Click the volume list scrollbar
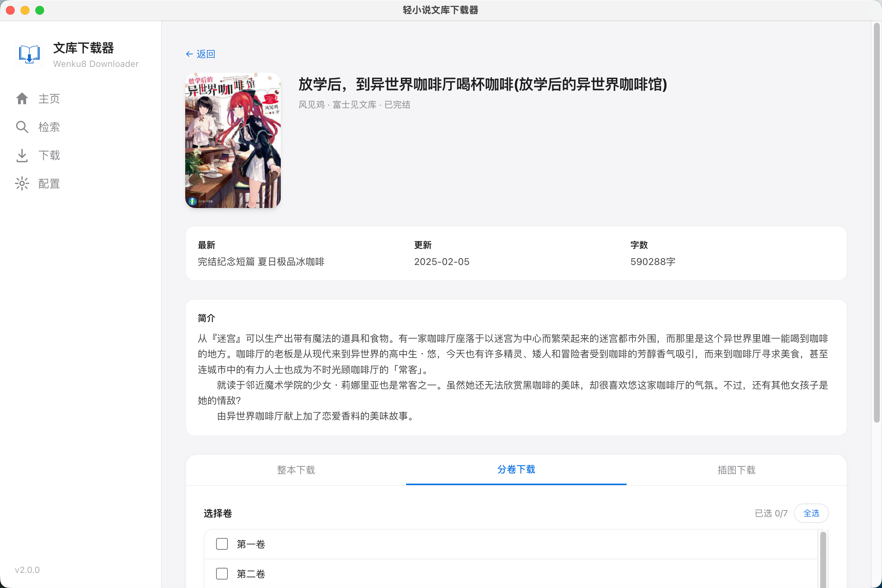The image size is (882, 588). (x=823, y=559)
